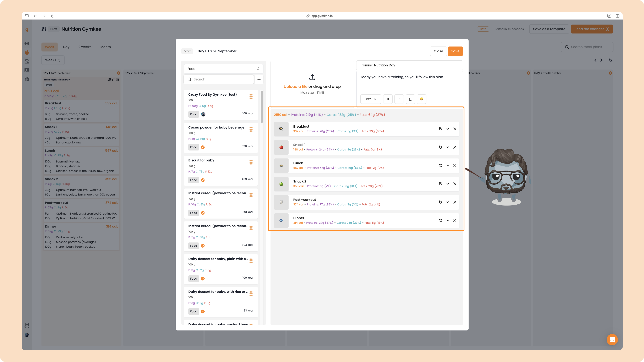Open the chat support bubble

click(x=612, y=340)
